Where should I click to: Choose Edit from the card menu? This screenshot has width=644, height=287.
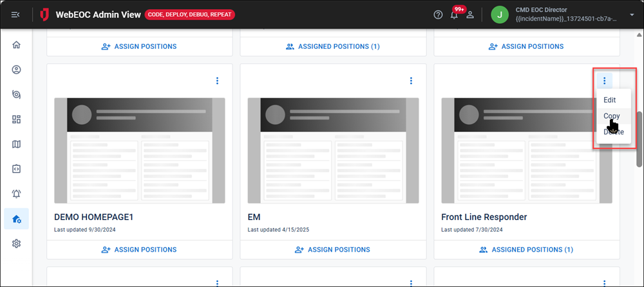tap(614, 100)
